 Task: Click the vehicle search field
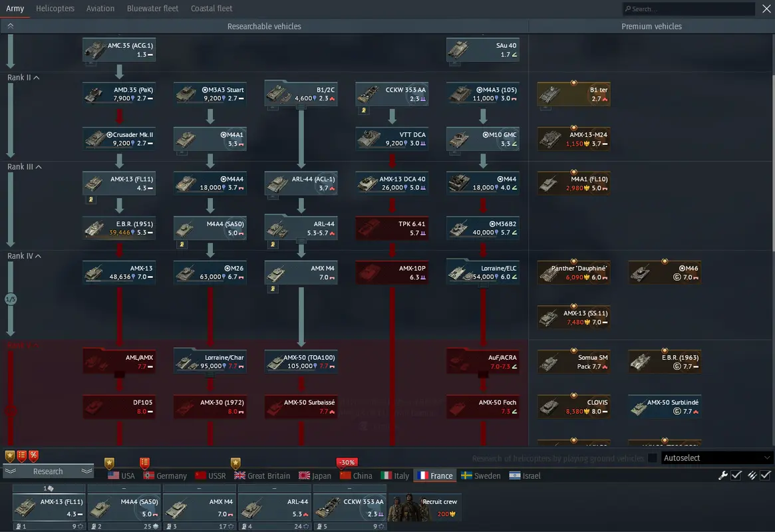(x=689, y=9)
